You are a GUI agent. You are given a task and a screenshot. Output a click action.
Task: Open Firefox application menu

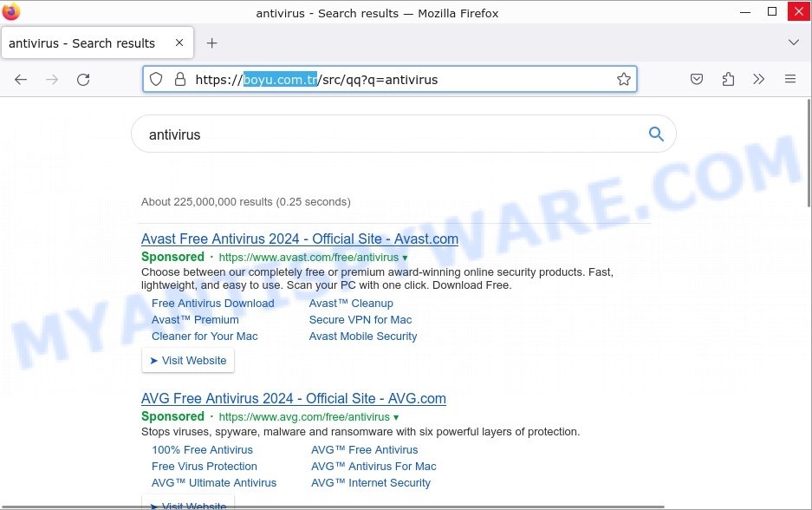pos(790,79)
